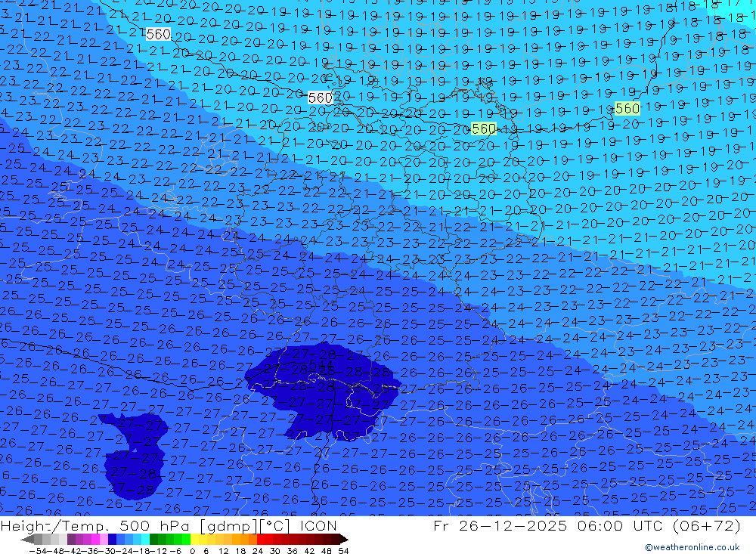Pick the dark blue swatch above -30
This screenshot has height=554, width=756.
click(x=112, y=539)
